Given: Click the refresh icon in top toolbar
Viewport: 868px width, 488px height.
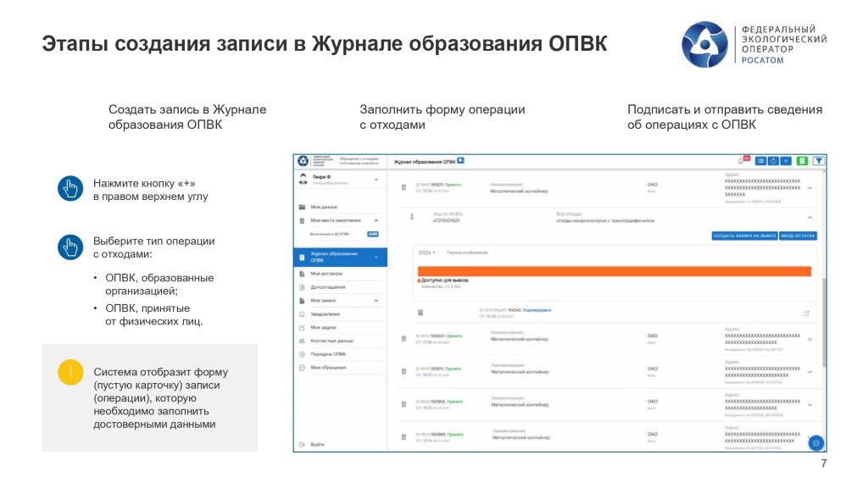Looking at the screenshot, I should pyautogui.click(x=773, y=160).
